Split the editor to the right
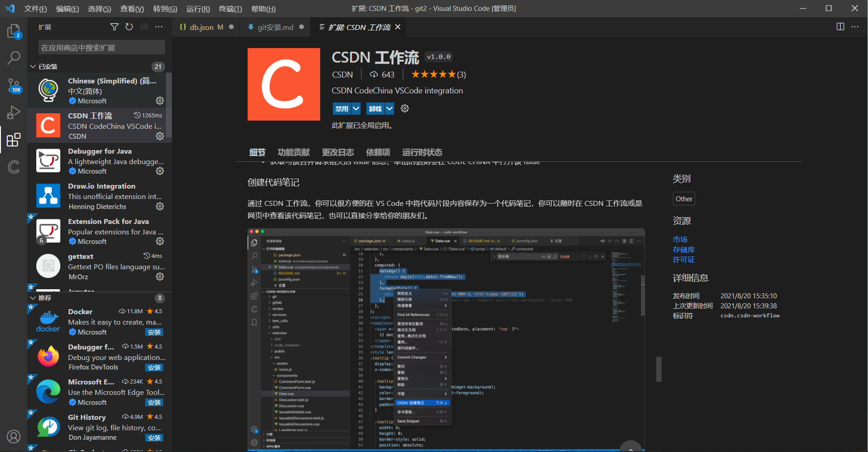Viewport: 868px width, 452px height. click(840, 27)
